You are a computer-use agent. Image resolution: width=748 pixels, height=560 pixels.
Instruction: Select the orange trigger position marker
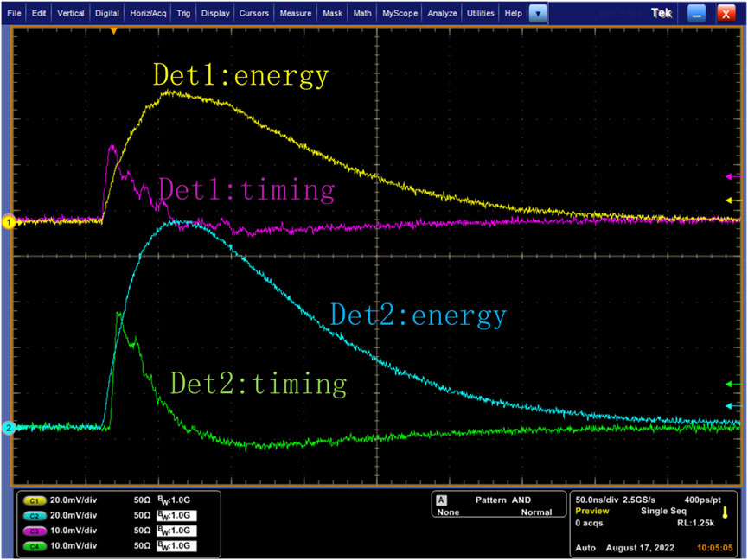[x=113, y=31]
